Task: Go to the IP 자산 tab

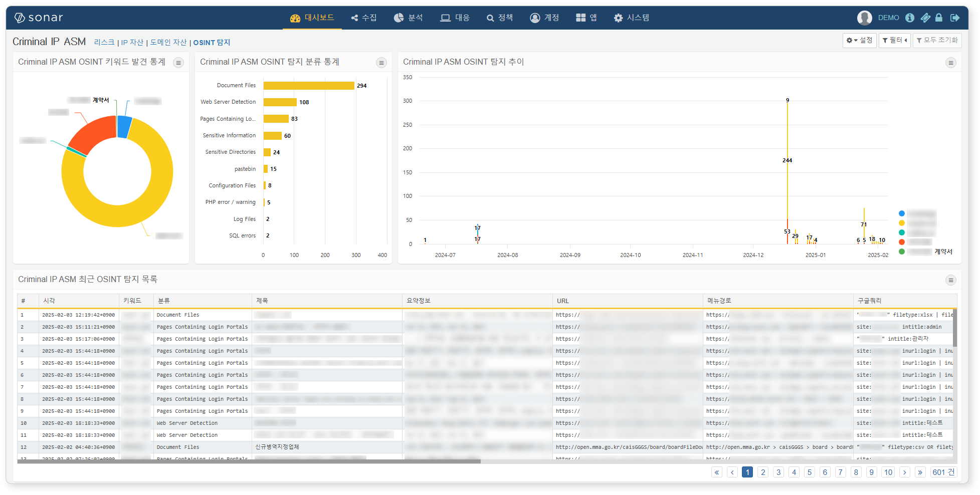Action: coord(132,43)
